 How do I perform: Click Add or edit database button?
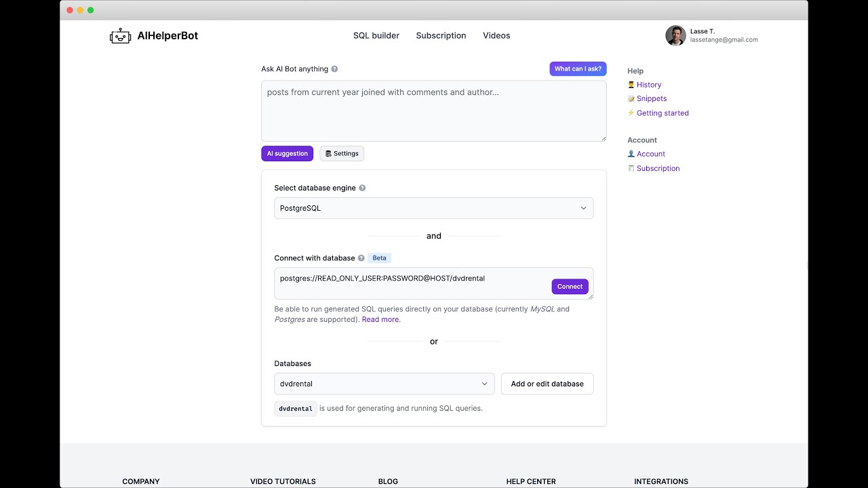pos(547,384)
